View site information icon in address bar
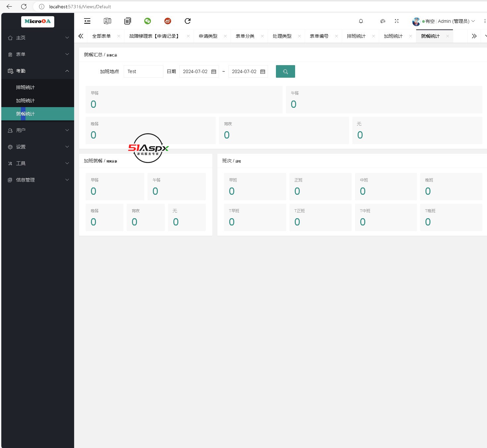487x448 pixels. pos(42,7)
